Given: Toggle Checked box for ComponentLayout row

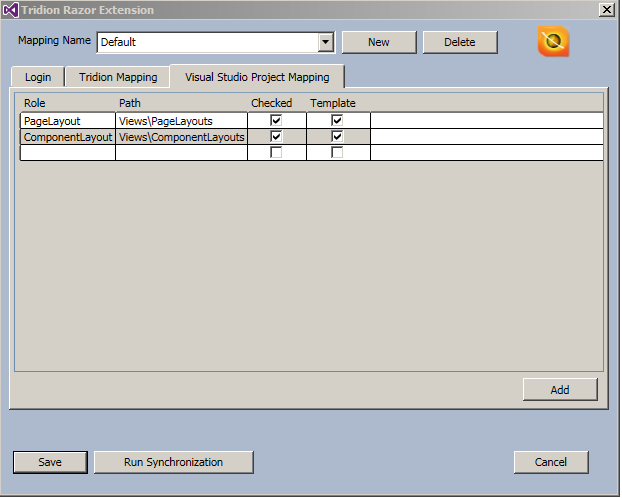Looking at the screenshot, I should tap(276, 137).
